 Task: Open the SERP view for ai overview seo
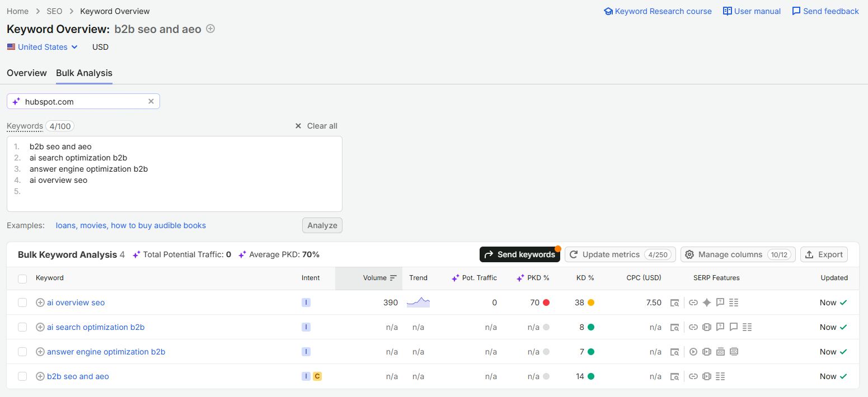tap(675, 303)
